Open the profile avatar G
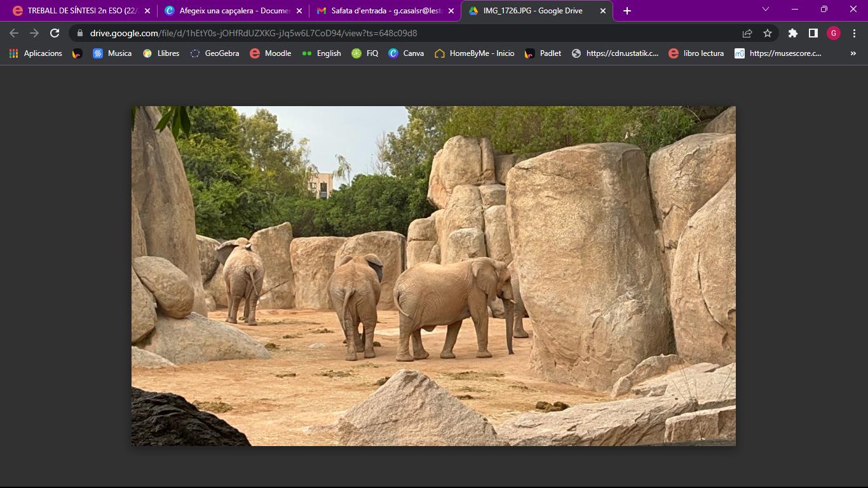 (834, 33)
